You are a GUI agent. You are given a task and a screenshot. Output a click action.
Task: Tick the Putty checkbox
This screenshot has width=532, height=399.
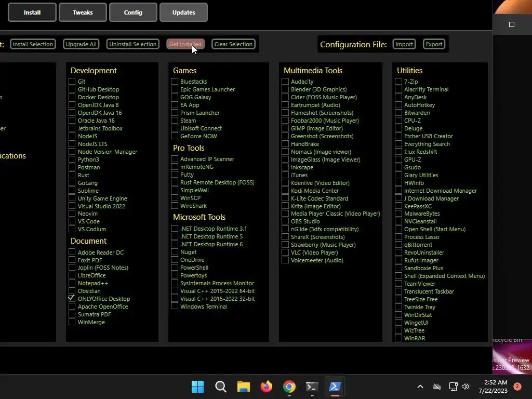(175, 175)
